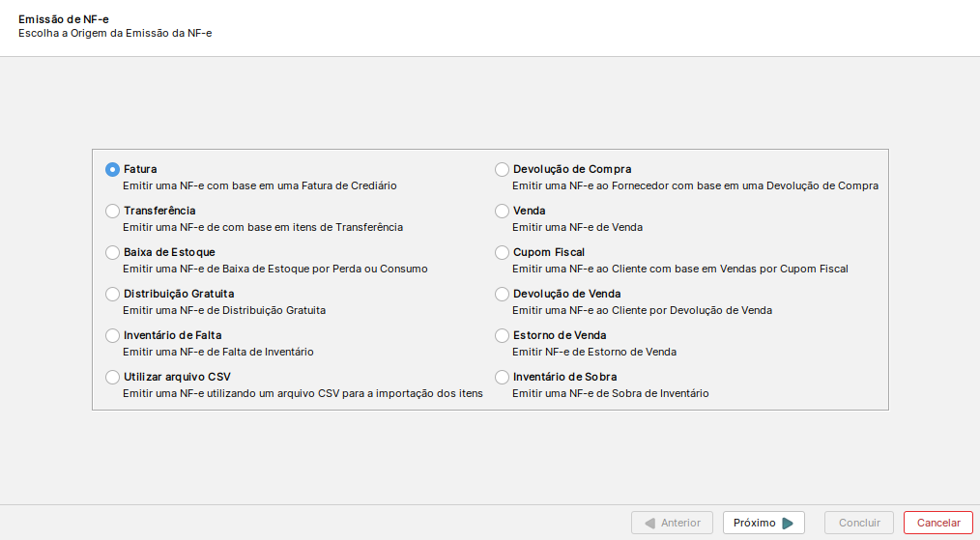Click the red Cancelar button
This screenshot has width=980, height=540.
click(x=938, y=523)
